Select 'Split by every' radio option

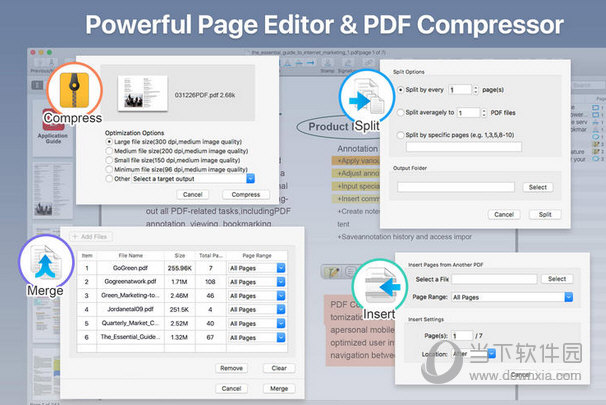click(401, 90)
